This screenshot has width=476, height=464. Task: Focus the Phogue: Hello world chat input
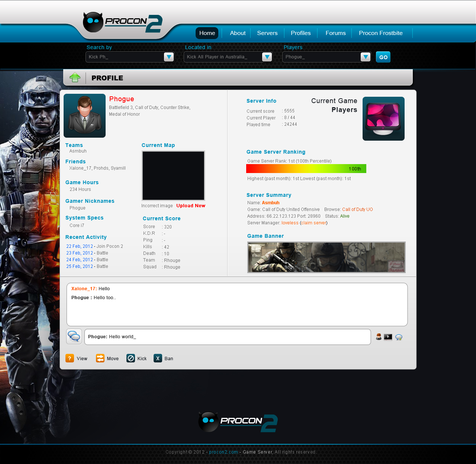228,337
